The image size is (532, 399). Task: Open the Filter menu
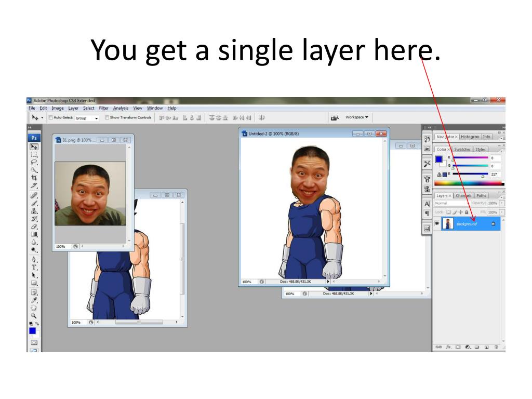point(103,108)
